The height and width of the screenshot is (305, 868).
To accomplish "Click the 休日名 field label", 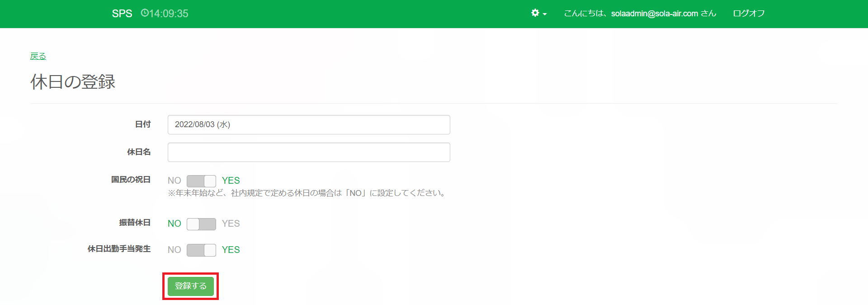I will pyautogui.click(x=139, y=152).
